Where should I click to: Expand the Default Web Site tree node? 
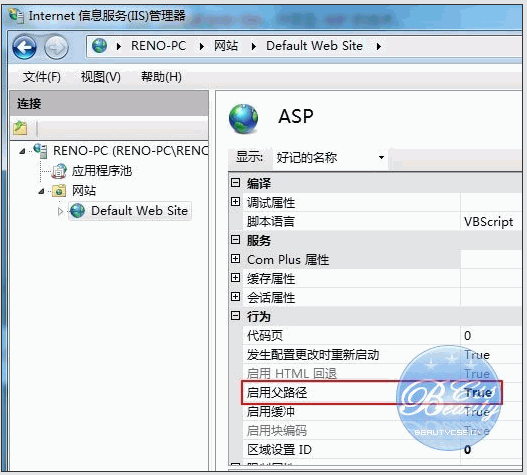[60, 211]
